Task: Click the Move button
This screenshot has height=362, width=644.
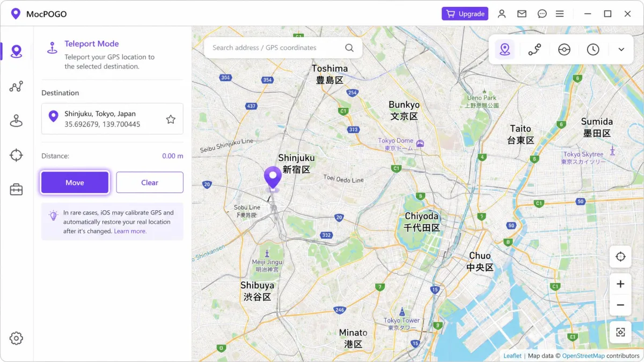Action: pos(75,182)
